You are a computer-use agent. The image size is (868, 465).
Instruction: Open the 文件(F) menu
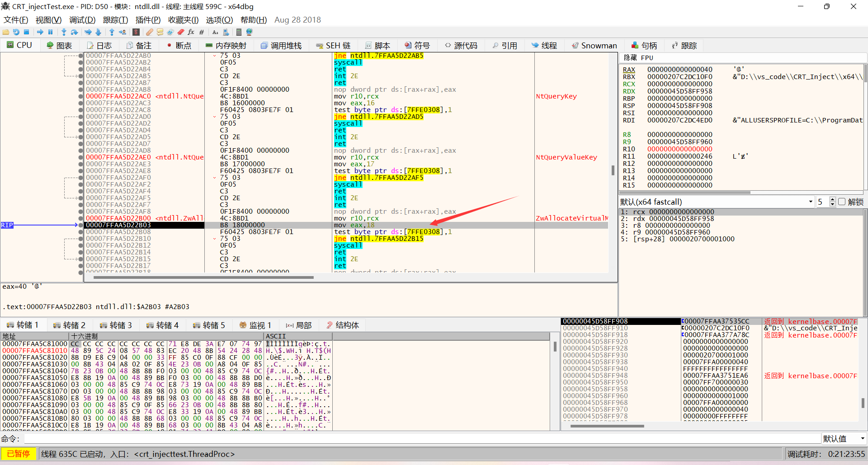coord(16,20)
